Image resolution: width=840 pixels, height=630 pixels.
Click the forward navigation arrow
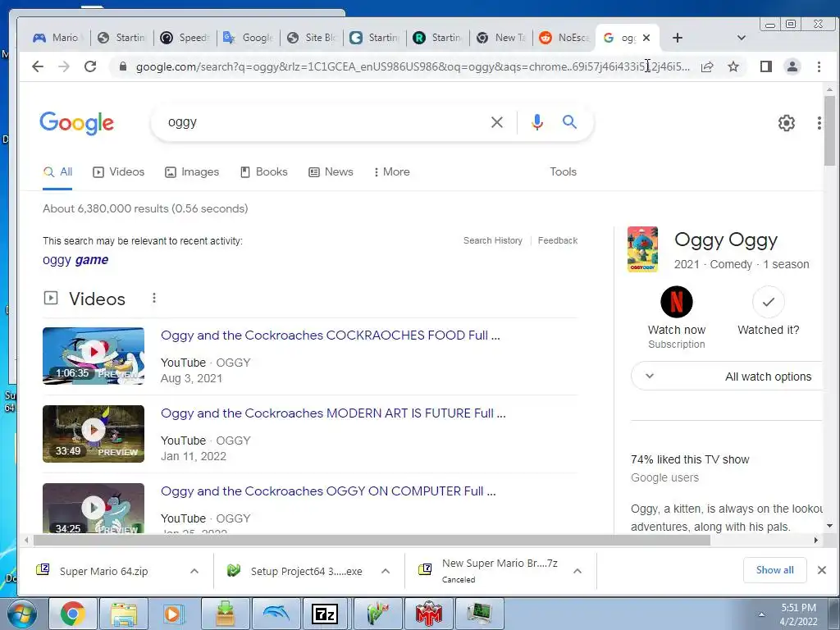(x=64, y=66)
